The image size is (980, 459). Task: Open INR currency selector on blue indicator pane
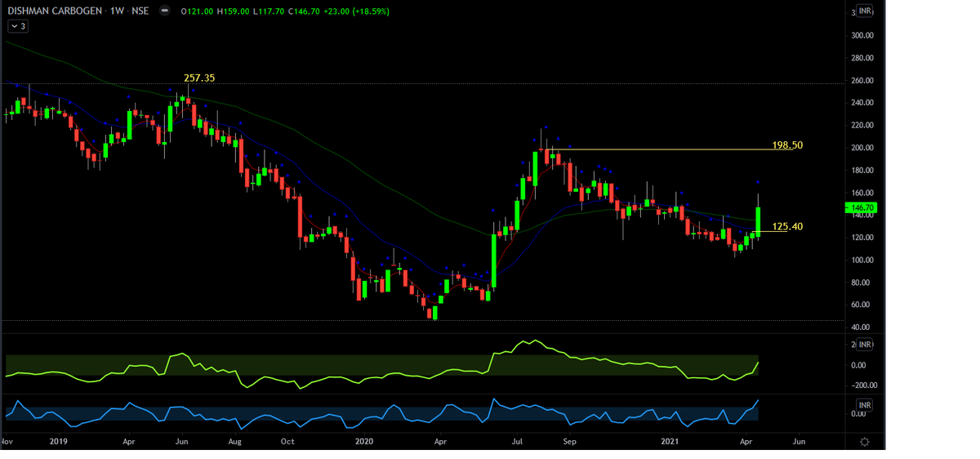[864, 405]
